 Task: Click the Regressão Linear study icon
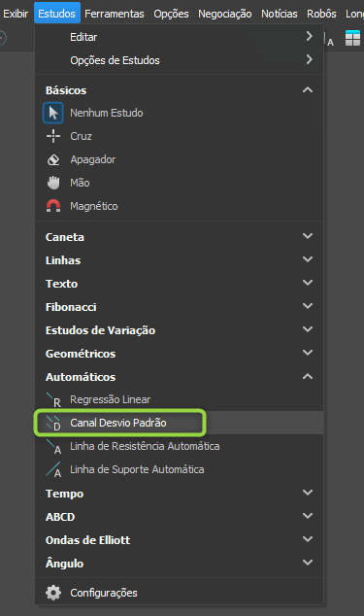(x=53, y=400)
